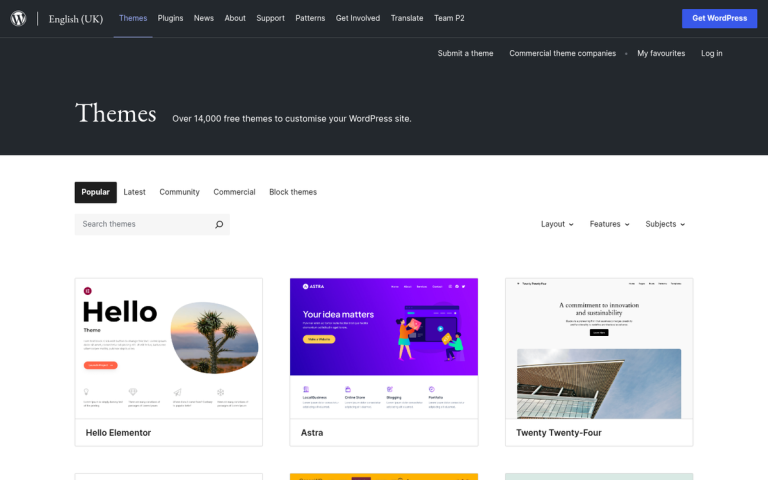
Task: Click Translate in the navigation bar
Action: point(407,18)
